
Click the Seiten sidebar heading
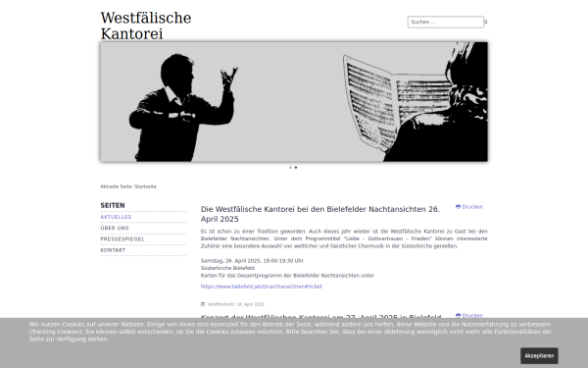[113, 205]
